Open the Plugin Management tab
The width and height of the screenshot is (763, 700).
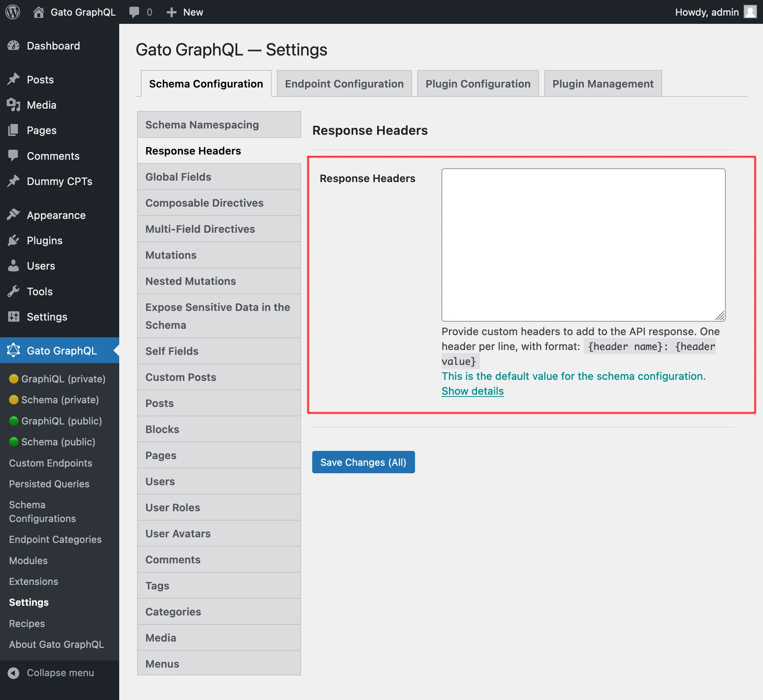pyautogui.click(x=603, y=84)
